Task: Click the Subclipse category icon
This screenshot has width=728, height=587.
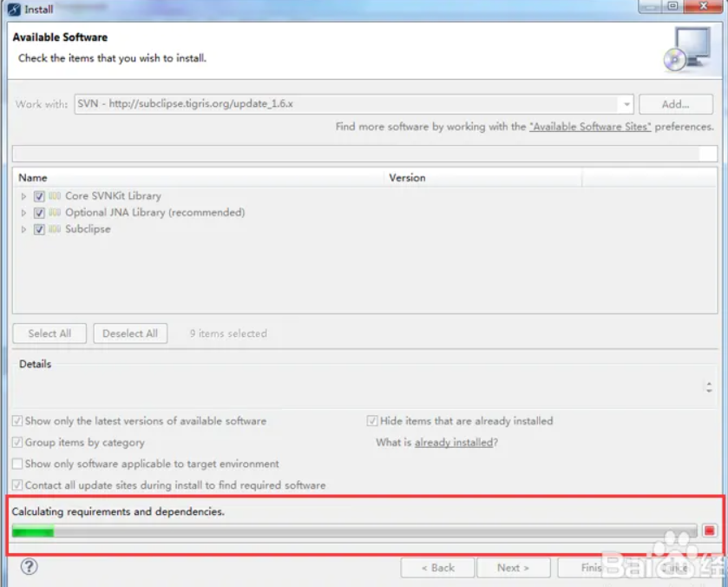Action: click(55, 228)
